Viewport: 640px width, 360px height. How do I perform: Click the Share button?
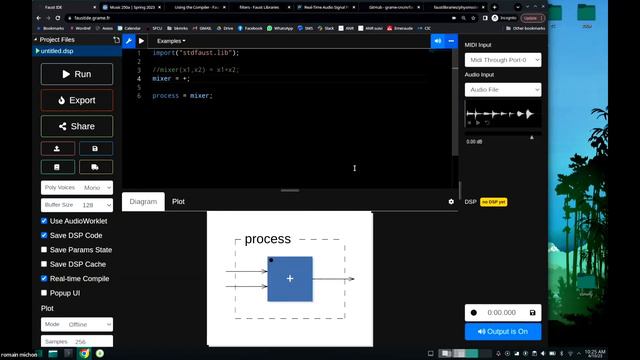click(77, 126)
